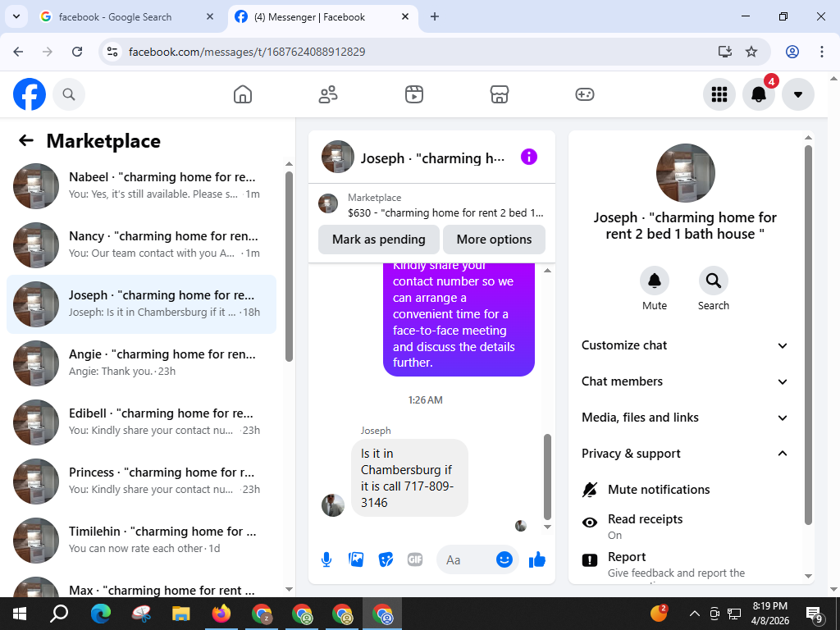840x630 pixels.
Task: Bookmark this page with the star
Action: (x=751, y=52)
